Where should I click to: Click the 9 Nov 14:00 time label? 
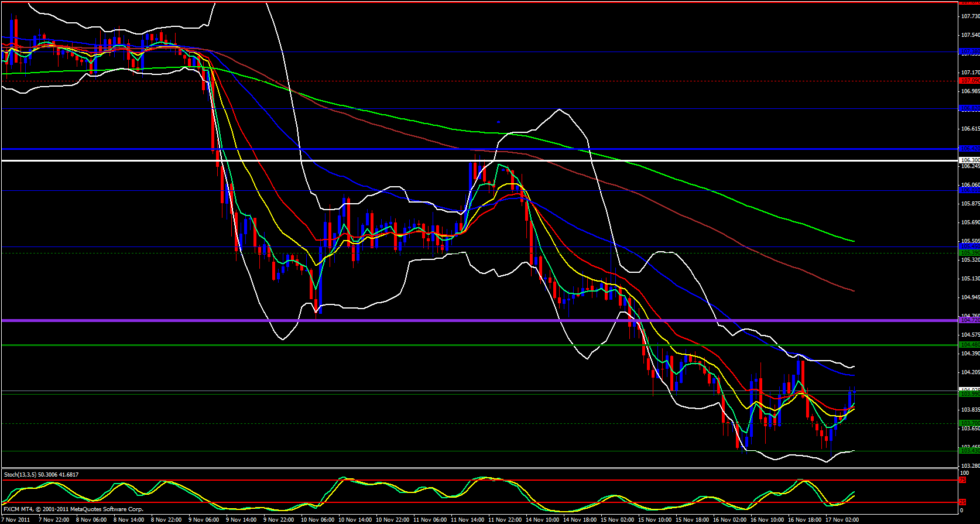pos(242,519)
